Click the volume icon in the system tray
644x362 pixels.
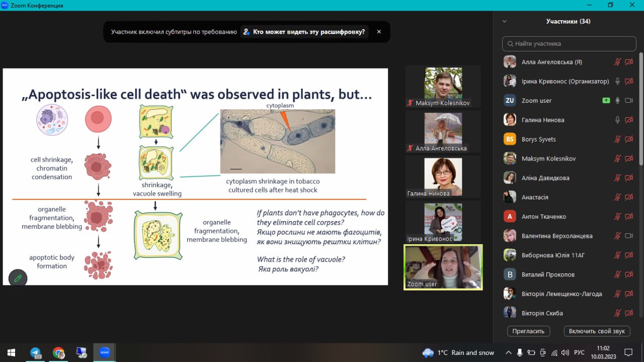565,352
